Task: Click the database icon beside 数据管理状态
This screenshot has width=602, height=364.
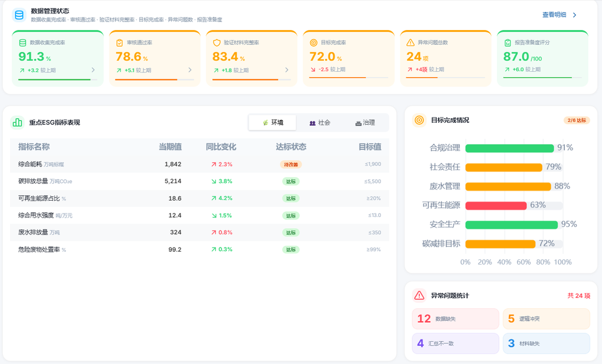Action: tap(19, 15)
